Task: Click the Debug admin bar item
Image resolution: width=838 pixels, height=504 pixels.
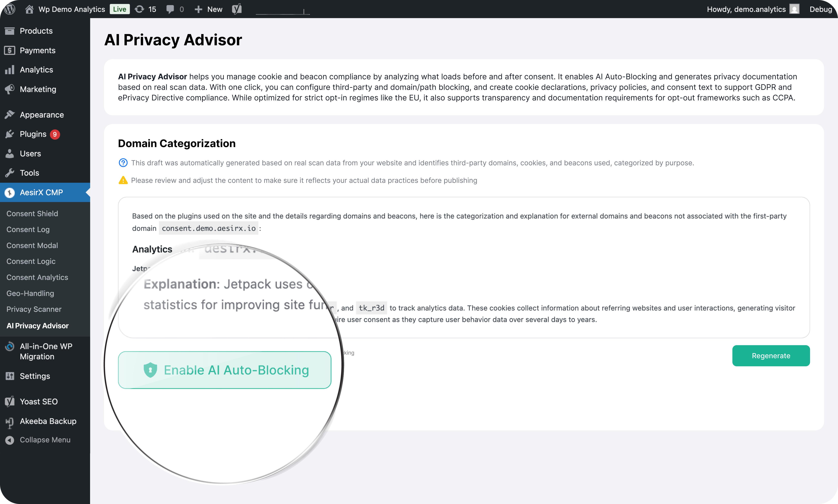Action: (x=821, y=9)
